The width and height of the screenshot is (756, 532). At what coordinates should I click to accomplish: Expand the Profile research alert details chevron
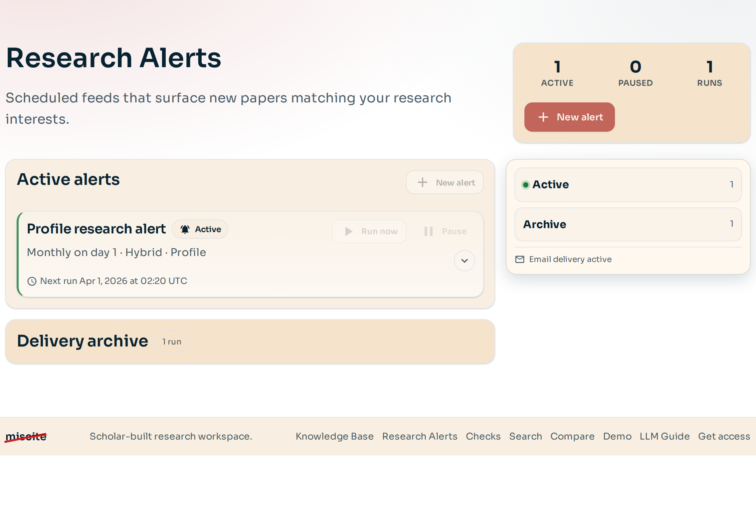(464, 261)
